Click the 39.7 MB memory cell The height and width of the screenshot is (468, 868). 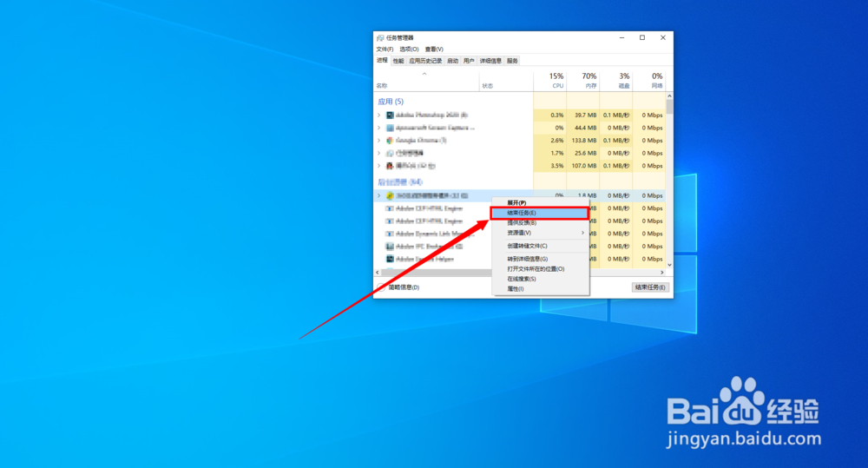[x=583, y=115]
